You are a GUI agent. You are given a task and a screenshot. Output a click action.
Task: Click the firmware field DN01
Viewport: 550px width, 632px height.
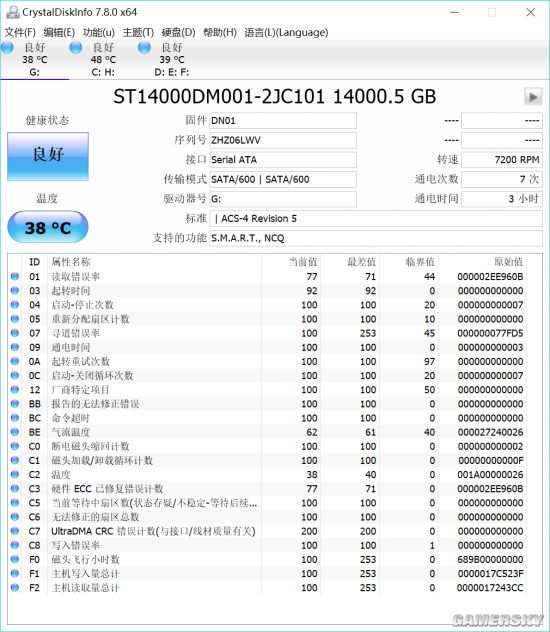pyautogui.click(x=283, y=121)
